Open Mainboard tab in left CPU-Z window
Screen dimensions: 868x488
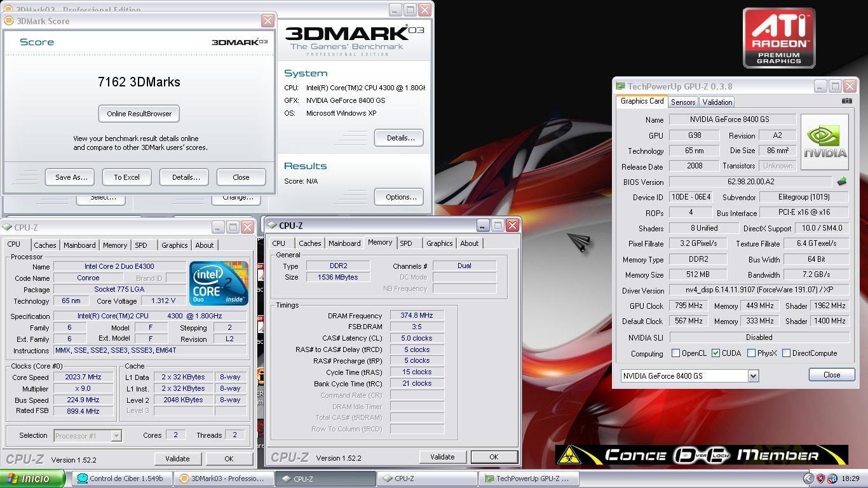79,245
